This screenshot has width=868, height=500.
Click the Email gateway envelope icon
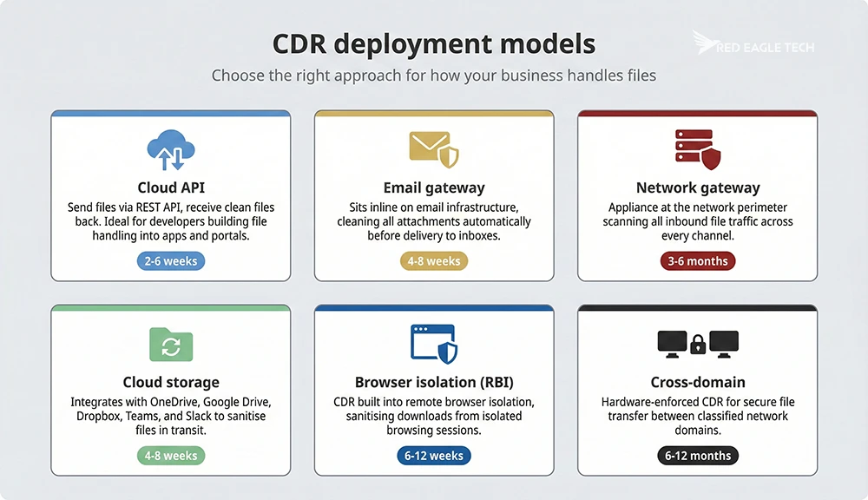(x=428, y=143)
